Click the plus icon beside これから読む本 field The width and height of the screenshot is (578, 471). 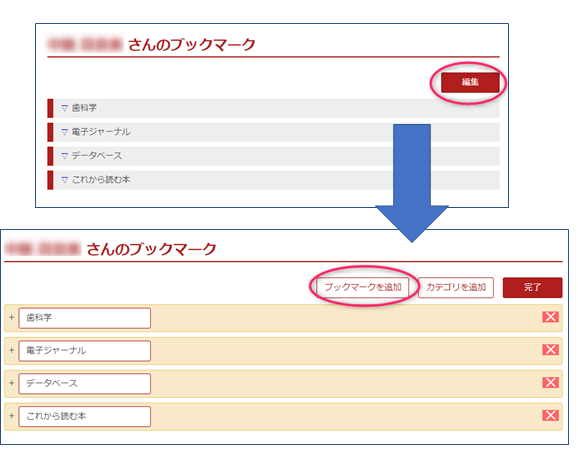(x=11, y=416)
